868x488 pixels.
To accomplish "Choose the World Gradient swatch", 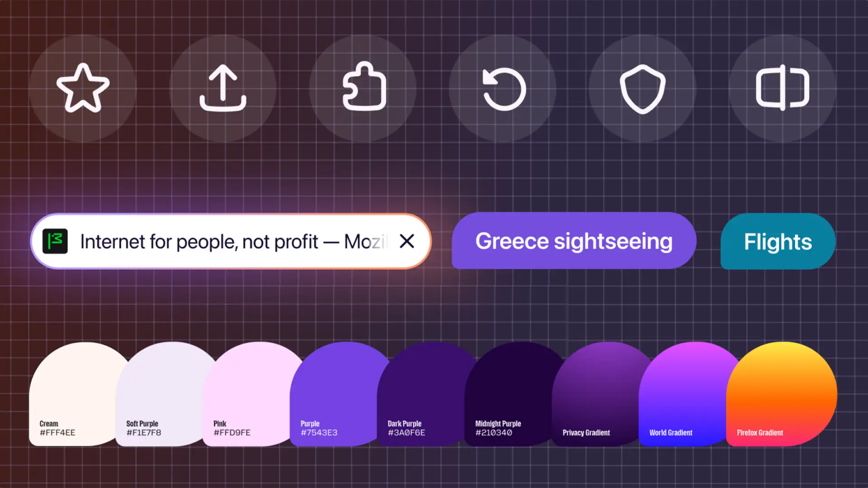I will [687, 394].
